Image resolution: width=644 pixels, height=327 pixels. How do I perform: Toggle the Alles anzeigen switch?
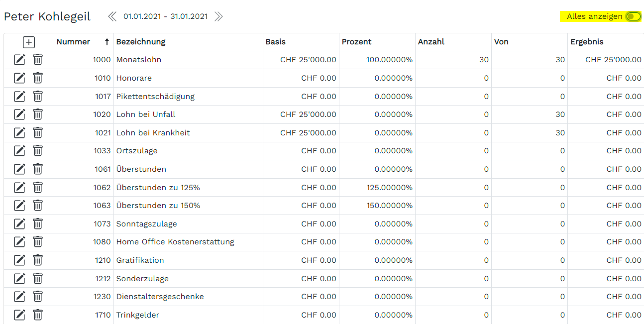click(x=633, y=16)
